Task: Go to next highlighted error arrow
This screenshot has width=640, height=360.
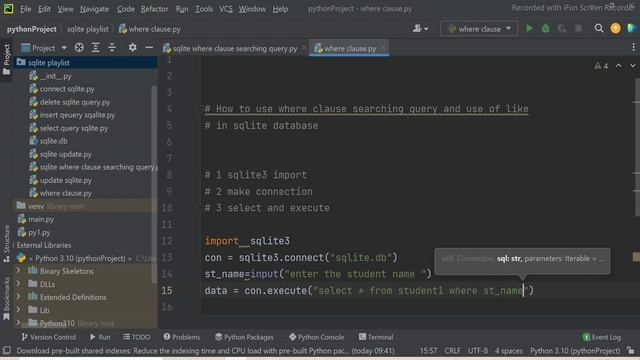Action: pyautogui.click(x=633, y=66)
